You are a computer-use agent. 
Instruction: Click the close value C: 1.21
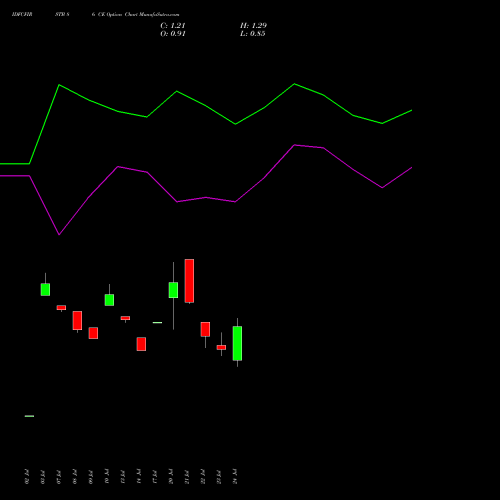pos(173,26)
